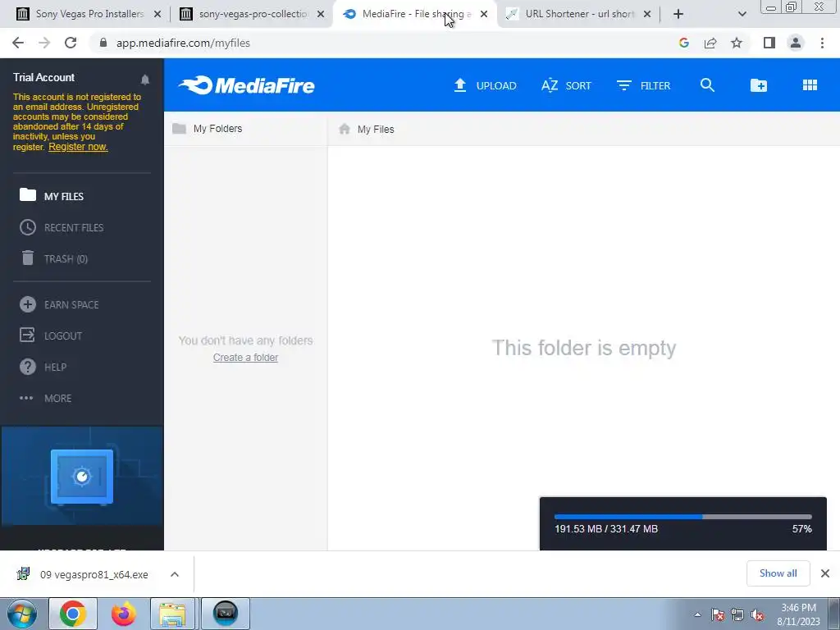Click the upload progress bar
The image size is (840, 630).
(x=683, y=517)
